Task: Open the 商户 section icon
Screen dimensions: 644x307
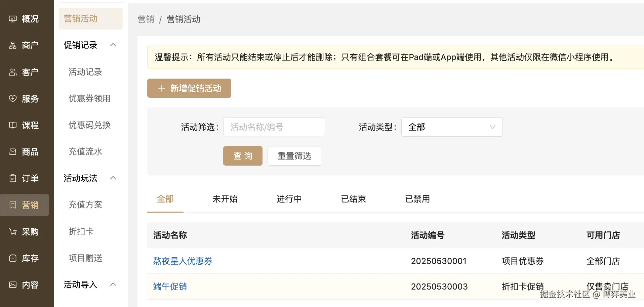Action: click(x=13, y=45)
